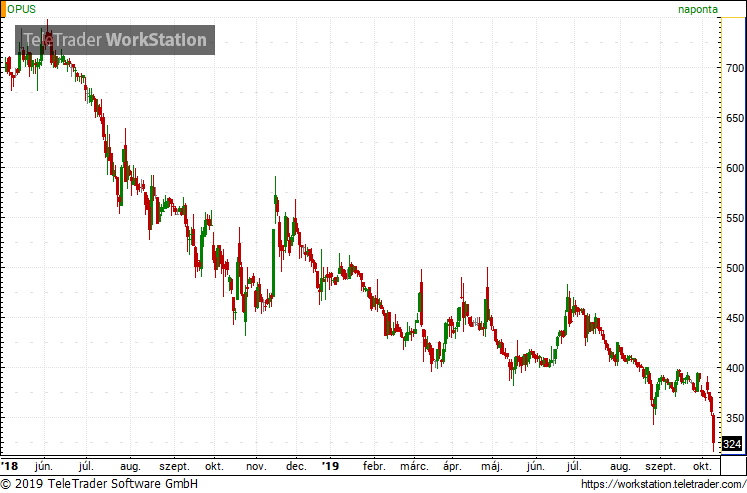The image size is (747, 493).
Task: Click the 400 price axis label
Action: (x=735, y=368)
